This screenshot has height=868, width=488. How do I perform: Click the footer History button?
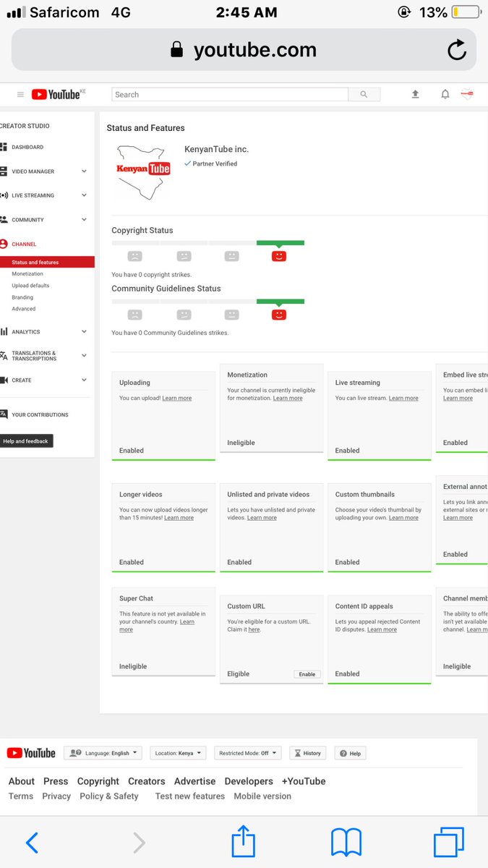pos(308,753)
